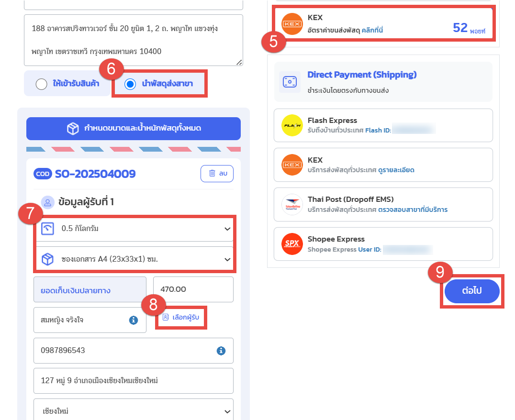Screen dimensions: 515x420
Task: Click the เลือกผู้รับ select recipient link
Action: tap(181, 317)
